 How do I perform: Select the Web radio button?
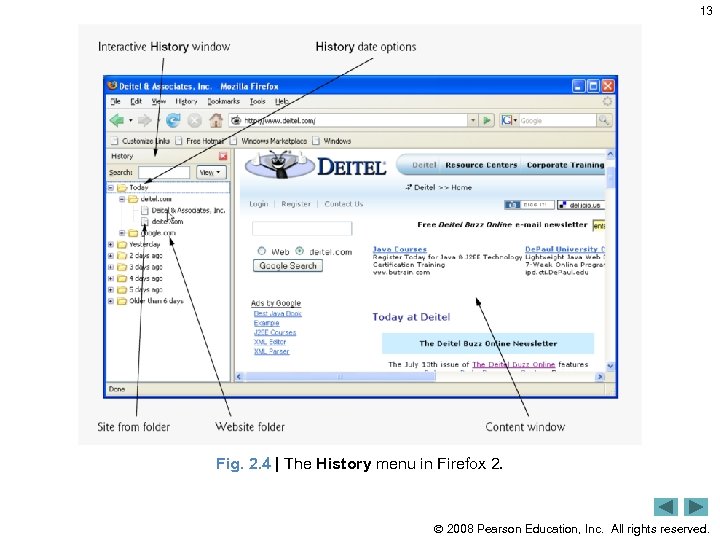point(262,251)
